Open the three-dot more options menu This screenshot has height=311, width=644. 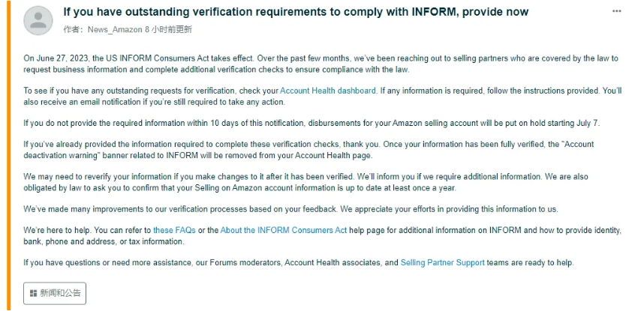[x=616, y=11]
